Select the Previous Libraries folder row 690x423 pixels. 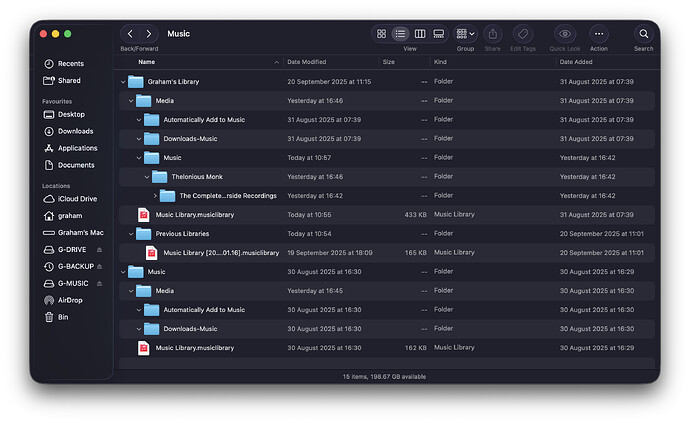(386, 234)
